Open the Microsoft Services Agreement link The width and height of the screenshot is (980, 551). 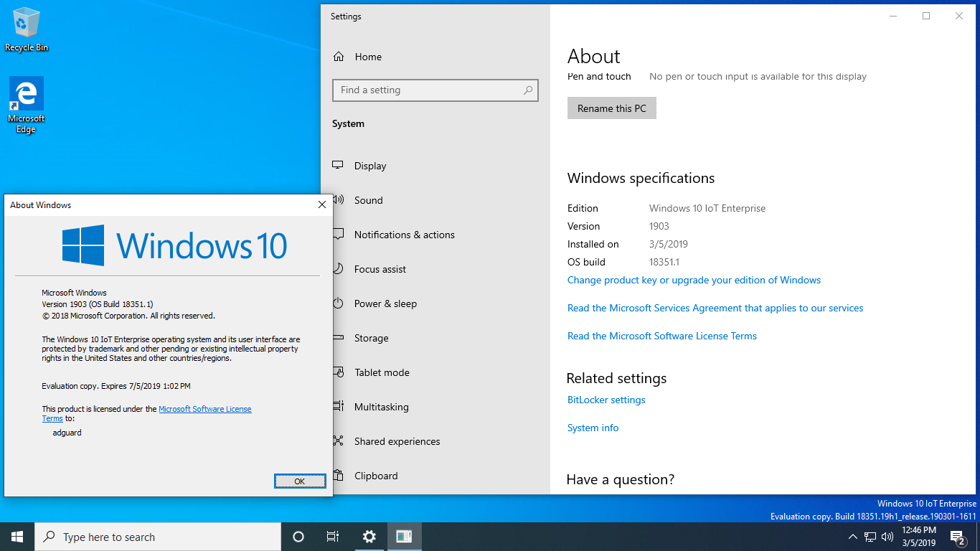715,308
